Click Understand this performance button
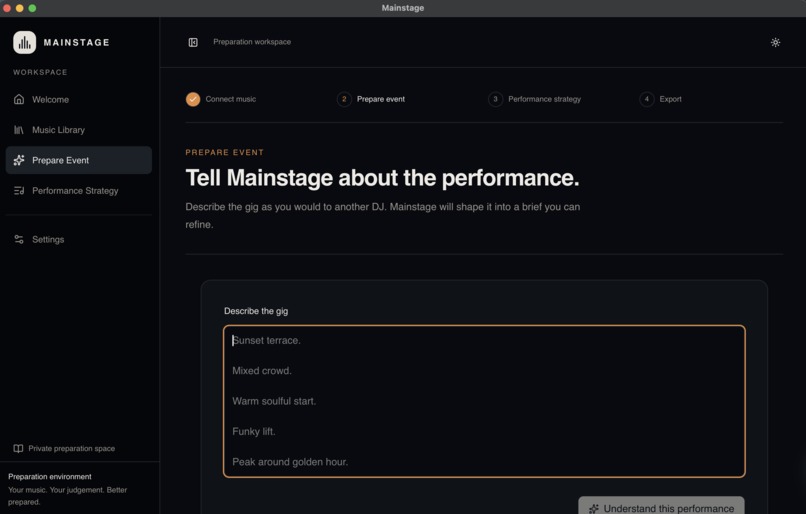Image resolution: width=806 pixels, height=514 pixels. pos(661,506)
